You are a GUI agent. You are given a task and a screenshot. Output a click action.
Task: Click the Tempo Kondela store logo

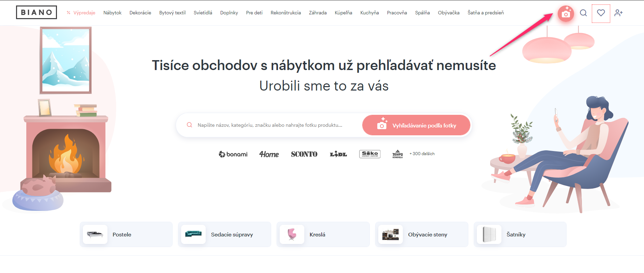tap(397, 154)
